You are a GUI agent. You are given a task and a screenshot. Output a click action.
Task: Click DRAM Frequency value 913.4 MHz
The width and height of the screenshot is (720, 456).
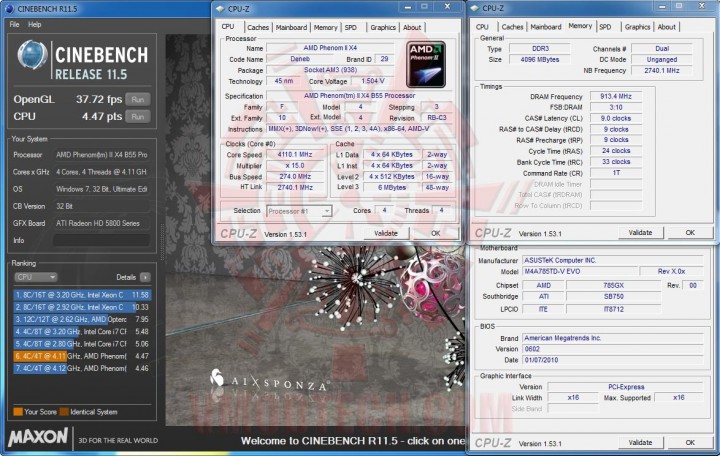click(x=616, y=96)
